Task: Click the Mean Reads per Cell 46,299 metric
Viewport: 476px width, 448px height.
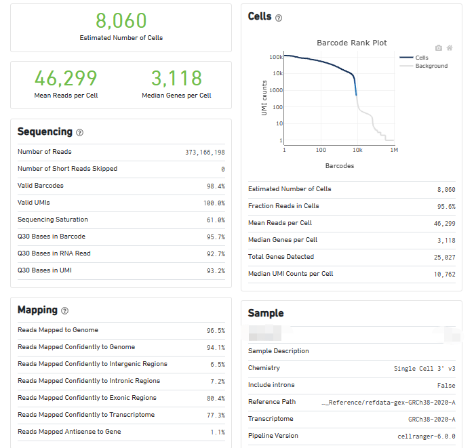Action: tap(66, 79)
